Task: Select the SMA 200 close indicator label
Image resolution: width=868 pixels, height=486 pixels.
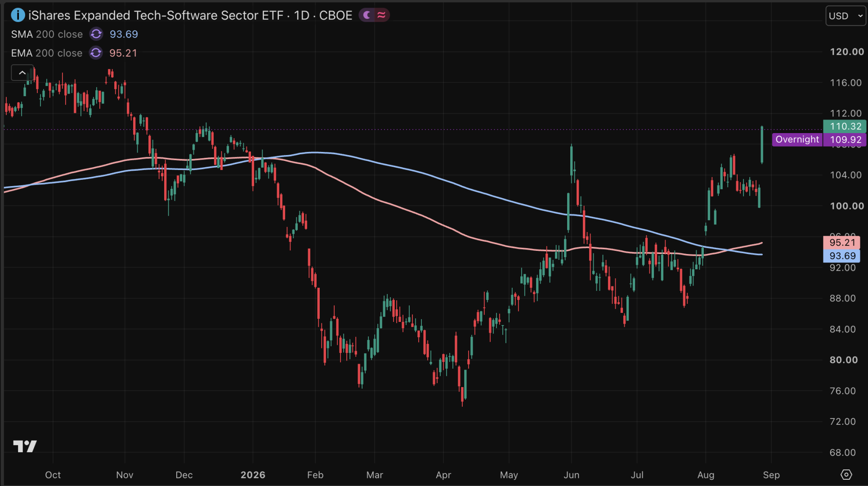Action: coord(47,34)
